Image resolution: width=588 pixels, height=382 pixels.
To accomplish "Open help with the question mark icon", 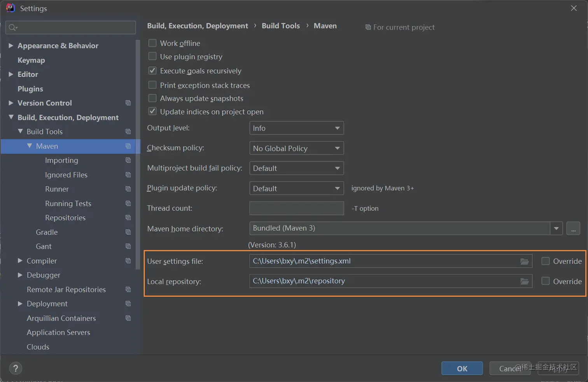I will (x=16, y=368).
